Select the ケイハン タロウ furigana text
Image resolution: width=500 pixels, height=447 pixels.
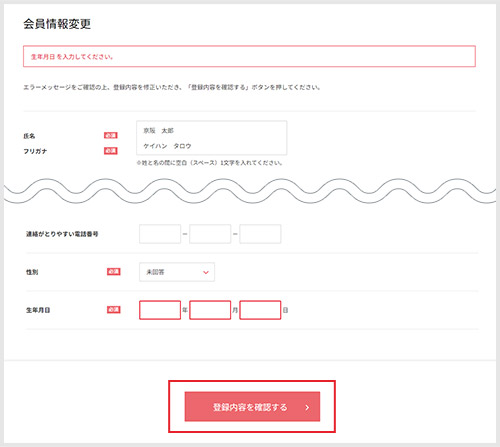(167, 146)
